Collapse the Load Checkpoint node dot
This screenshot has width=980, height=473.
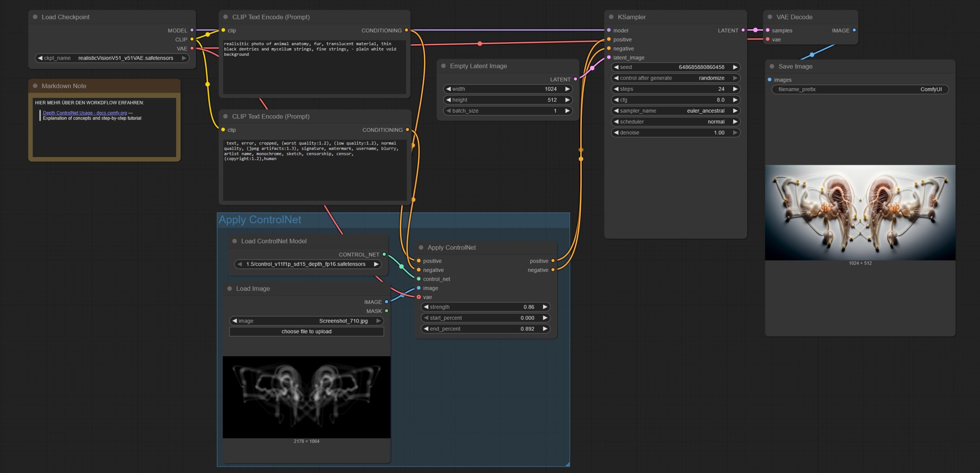[35, 17]
